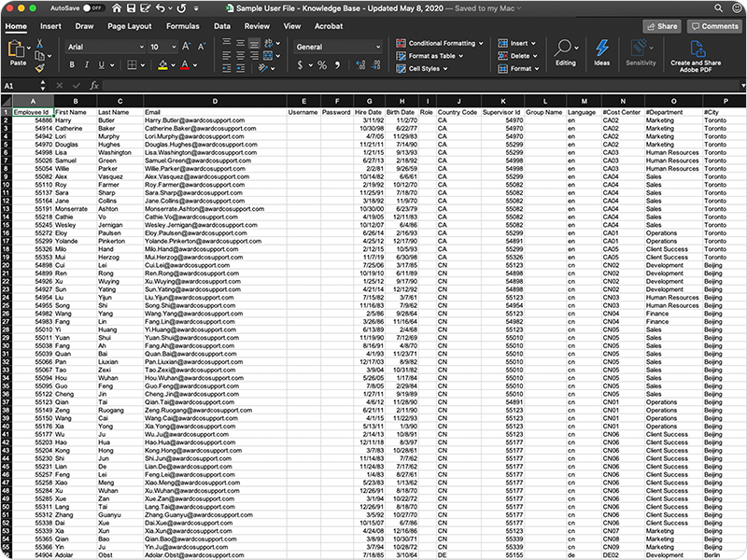The width and height of the screenshot is (747, 560).
Task: Click the Save icon in title bar
Action: click(131, 7)
